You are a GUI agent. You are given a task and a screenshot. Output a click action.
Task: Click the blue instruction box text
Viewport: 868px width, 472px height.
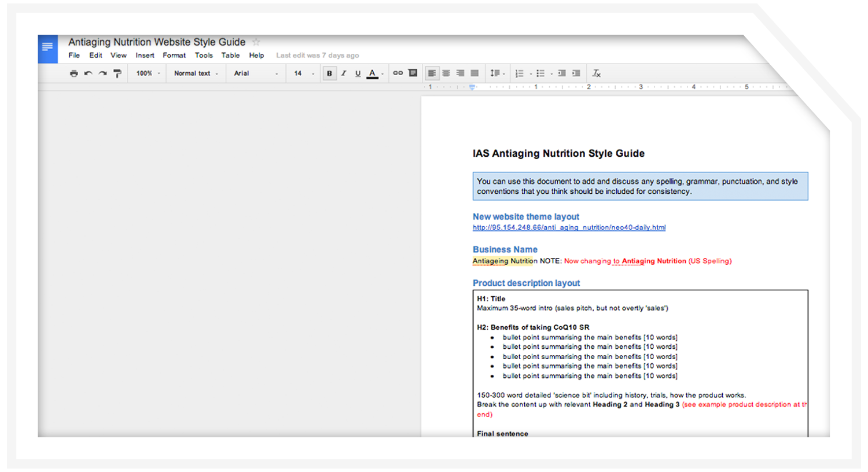click(640, 186)
